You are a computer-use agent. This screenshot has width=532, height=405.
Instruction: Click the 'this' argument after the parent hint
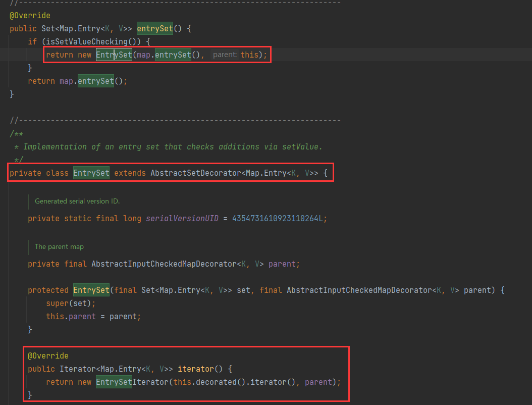pos(249,55)
